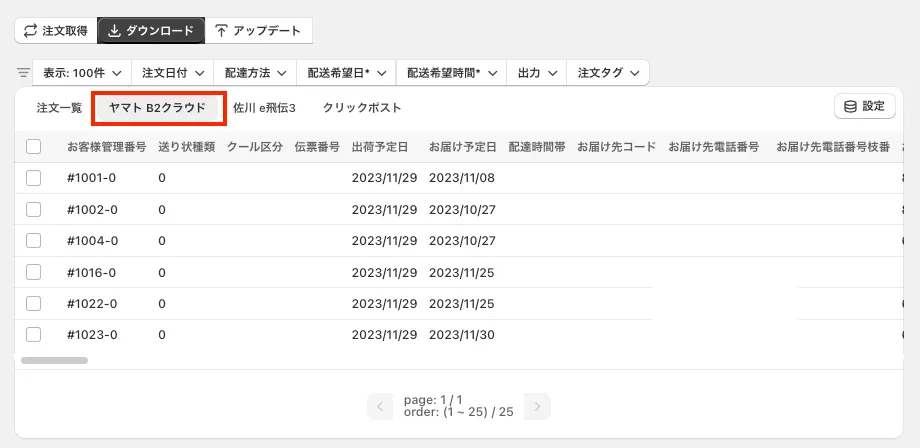
Task: Click the horizontal table scrollbar
Action: pos(55,360)
